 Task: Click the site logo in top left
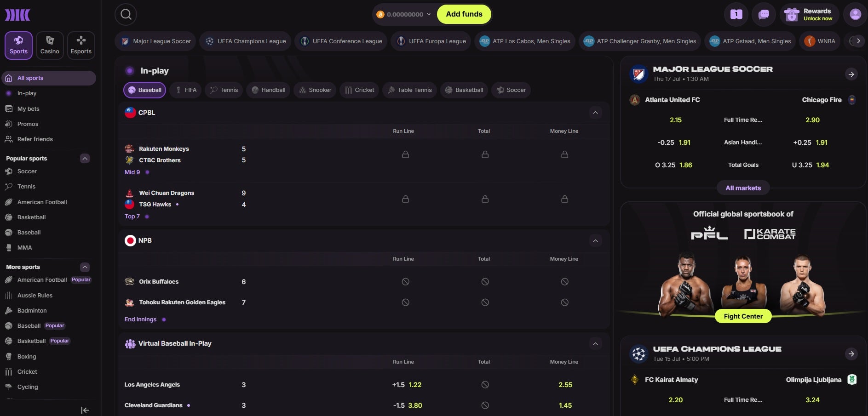17,15
